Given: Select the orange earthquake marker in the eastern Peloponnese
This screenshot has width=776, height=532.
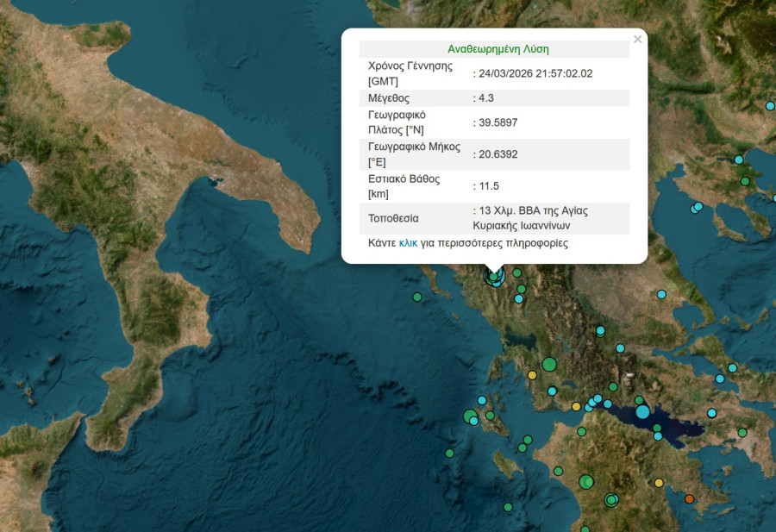Looking at the screenshot, I should coord(690,499).
